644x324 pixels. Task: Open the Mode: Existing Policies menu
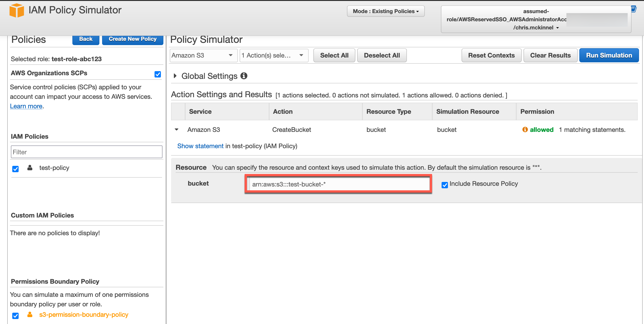click(x=385, y=11)
